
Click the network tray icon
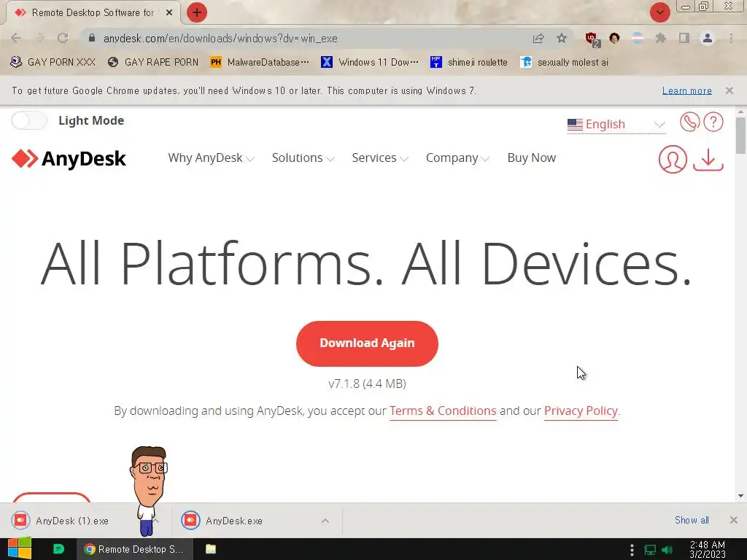click(650, 550)
